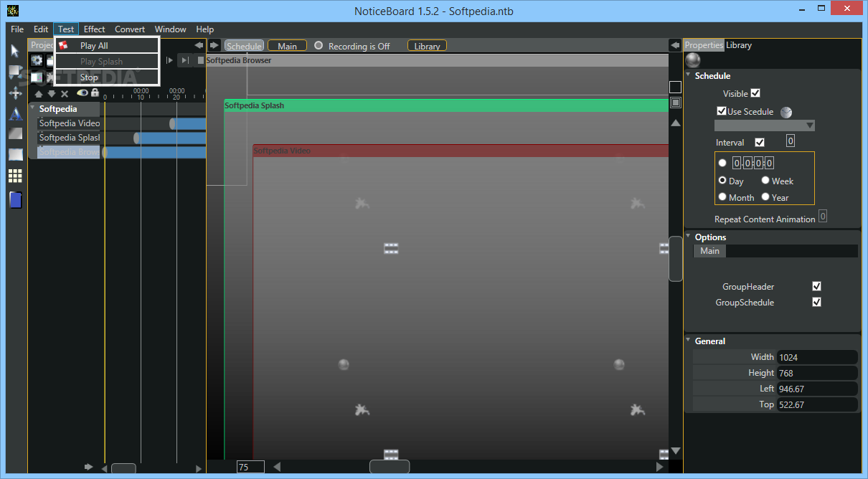Collapse the project panel with left arrow
The height and width of the screenshot is (479, 868).
[199, 45]
